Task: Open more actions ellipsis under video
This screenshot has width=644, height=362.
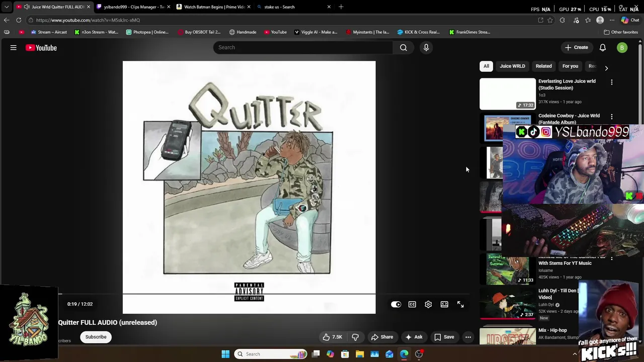Action: pyautogui.click(x=468, y=337)
